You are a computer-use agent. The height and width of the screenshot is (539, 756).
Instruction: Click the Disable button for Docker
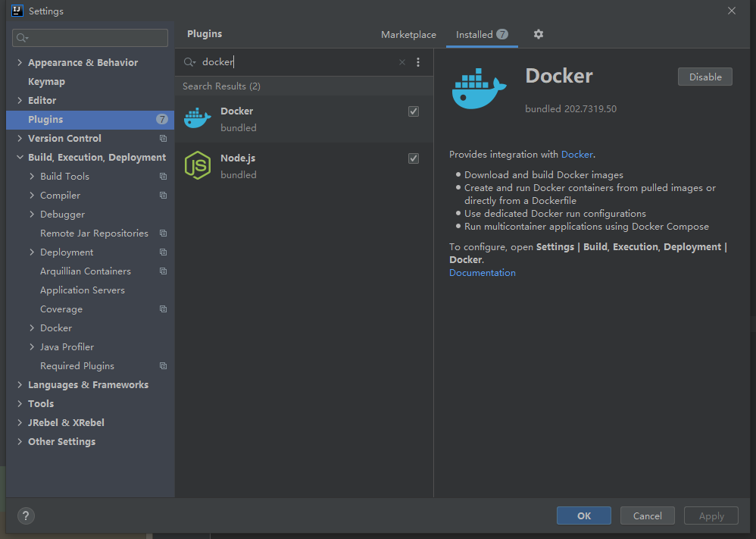(705, 77)
